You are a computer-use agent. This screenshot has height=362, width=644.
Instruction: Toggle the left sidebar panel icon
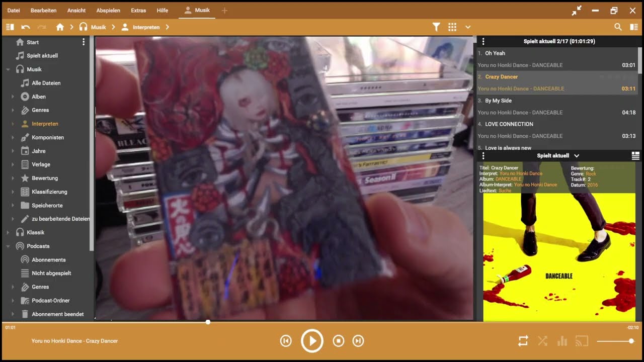(10, 27)
